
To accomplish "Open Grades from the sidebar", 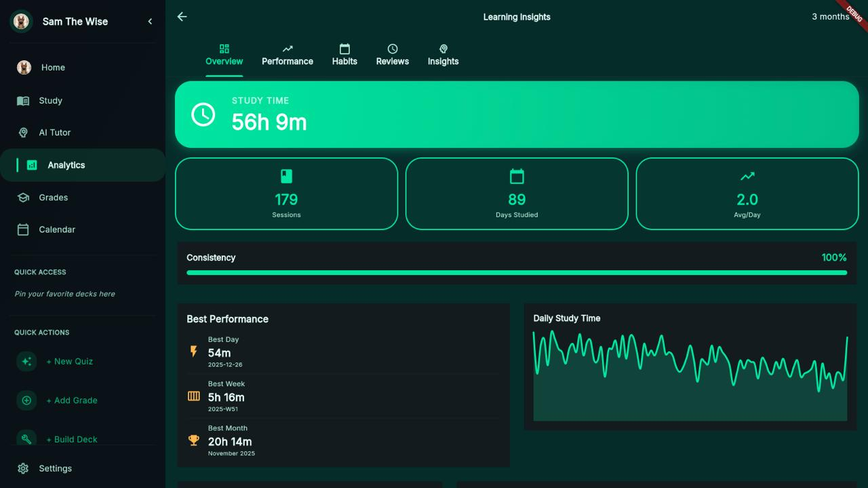I will point(53,197).
